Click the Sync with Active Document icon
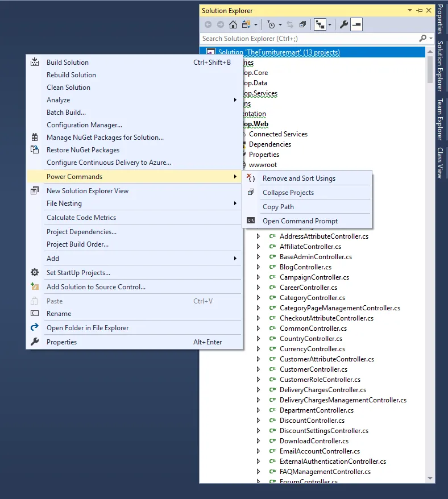The height and width of the screenshot is (499, 448). click(290, 24)
